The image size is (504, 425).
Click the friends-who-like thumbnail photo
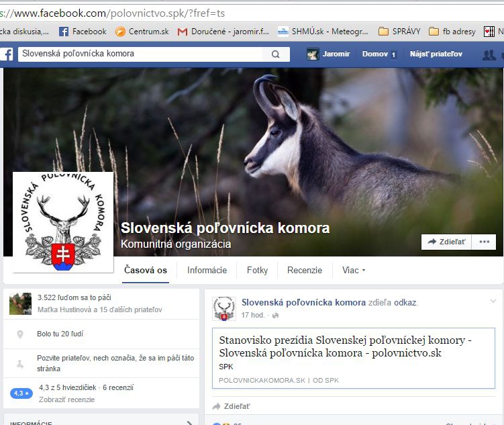[x=20, y=303]
